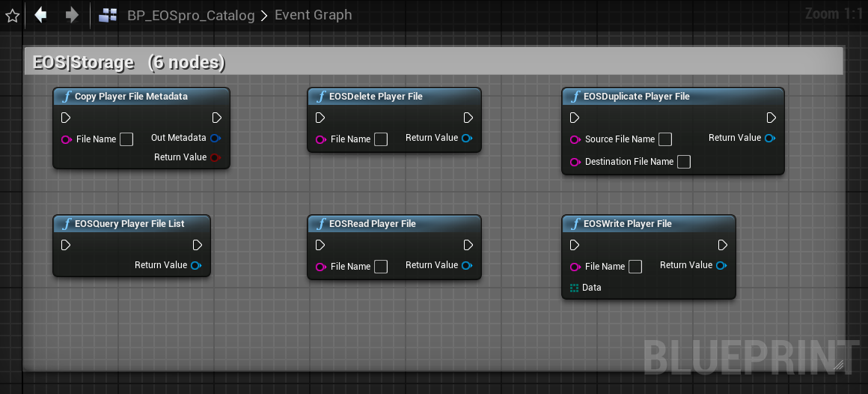Grab the comment box resize handle
The height and width of the screenshot is (394, 868).
click(x=838, y=365)
